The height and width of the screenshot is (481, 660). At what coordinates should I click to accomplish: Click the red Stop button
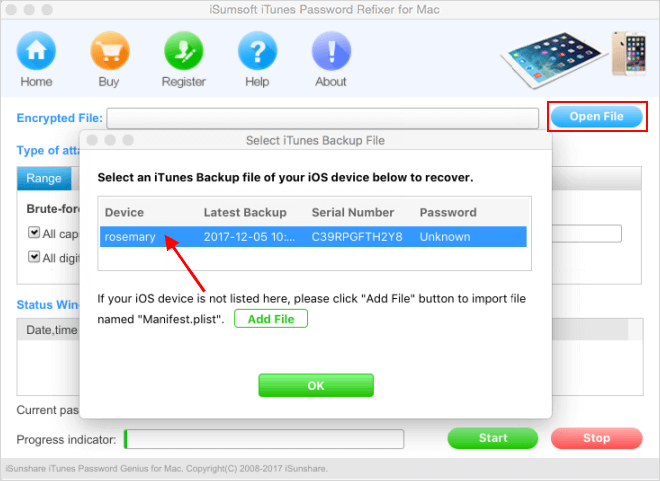pyautogui.click(x=596, y=438)
